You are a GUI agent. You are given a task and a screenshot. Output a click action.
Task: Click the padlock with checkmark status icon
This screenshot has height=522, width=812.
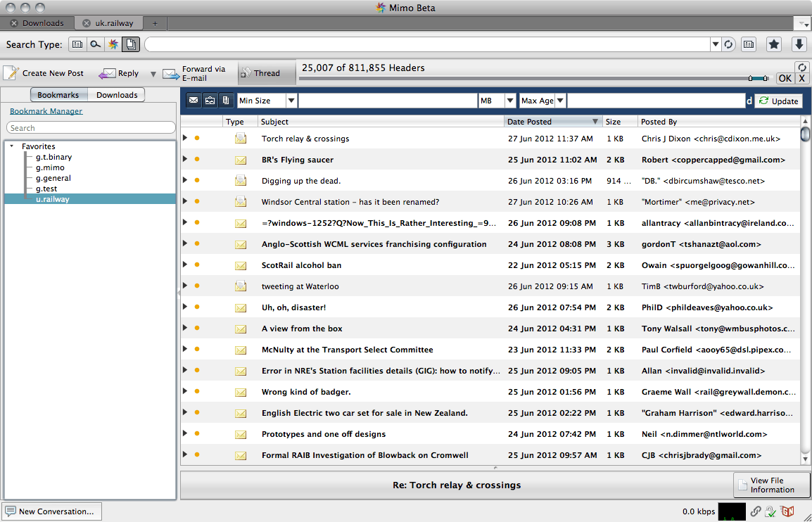pos(770,511)
